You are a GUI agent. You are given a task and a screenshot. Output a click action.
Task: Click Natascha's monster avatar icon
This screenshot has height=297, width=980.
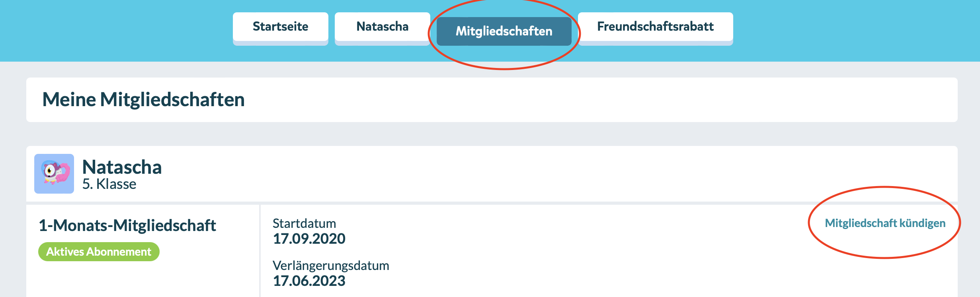54,174
